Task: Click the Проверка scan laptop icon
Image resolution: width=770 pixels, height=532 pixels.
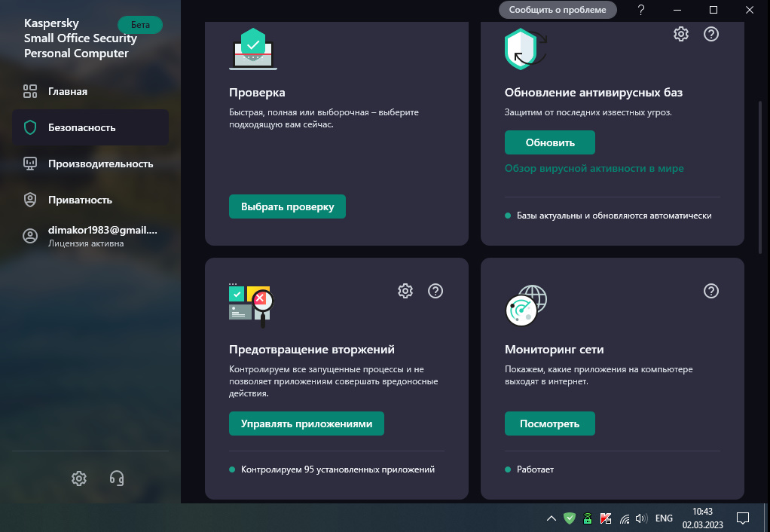Action: (x=253, y=49)
